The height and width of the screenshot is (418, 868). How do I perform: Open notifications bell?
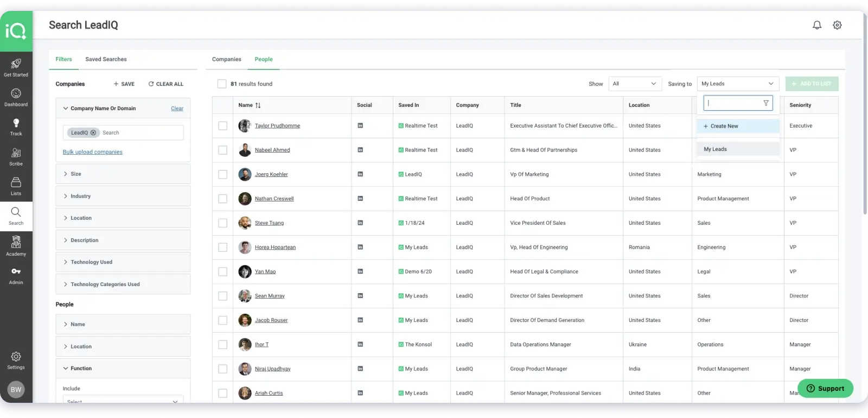tap(817, 25)
